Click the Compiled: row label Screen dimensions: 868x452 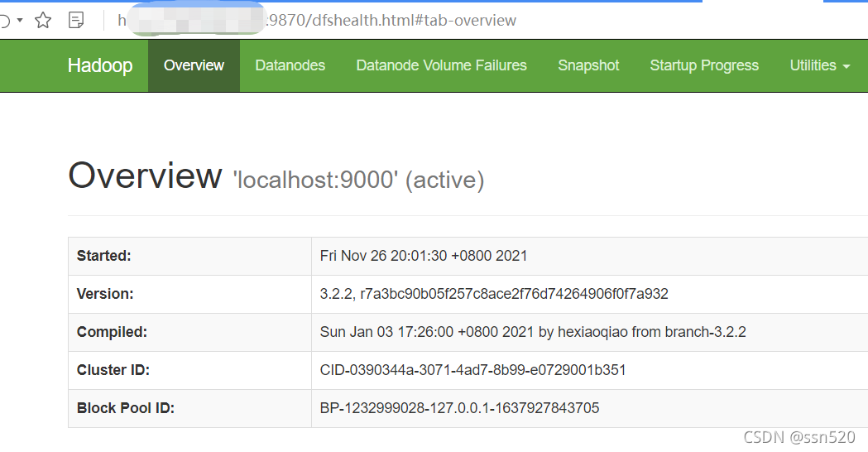coord(112,332)
